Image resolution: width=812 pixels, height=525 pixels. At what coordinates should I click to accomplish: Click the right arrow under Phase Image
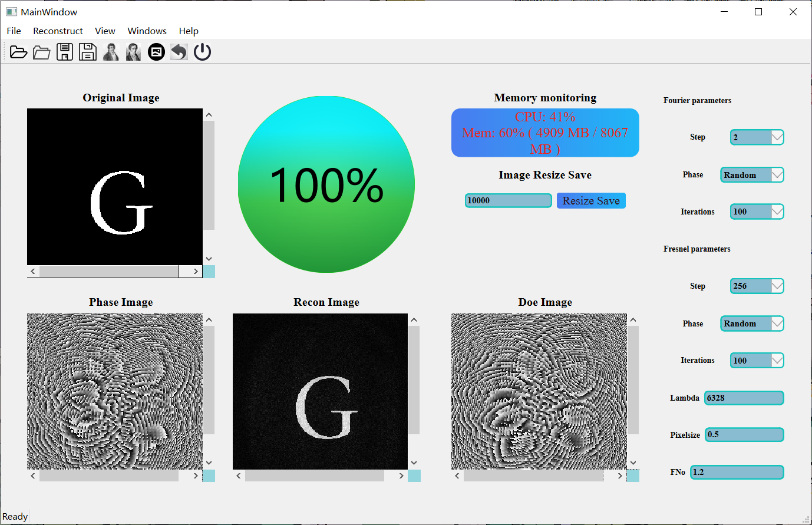[196, 476]
